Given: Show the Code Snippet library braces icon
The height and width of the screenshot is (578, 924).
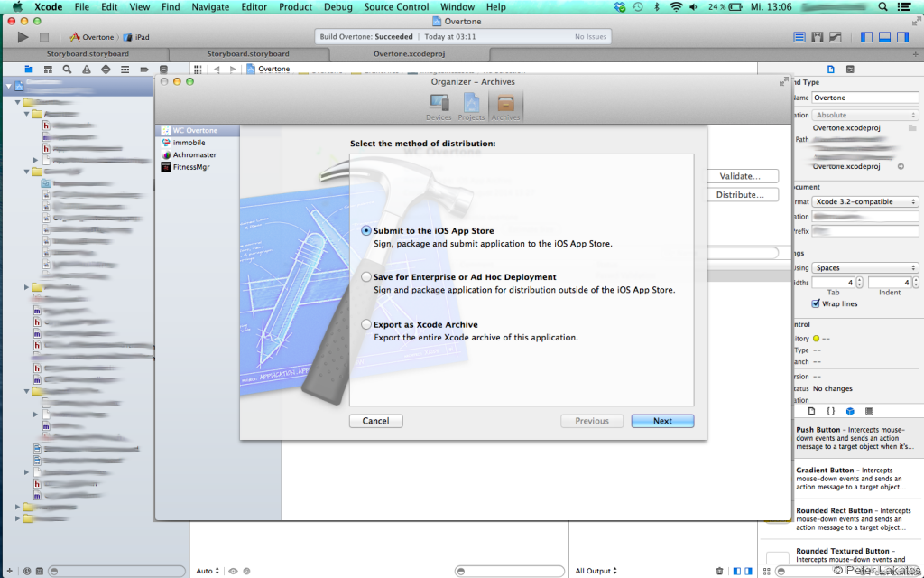Looking at the screenshot, I should (x=831, y=411).
